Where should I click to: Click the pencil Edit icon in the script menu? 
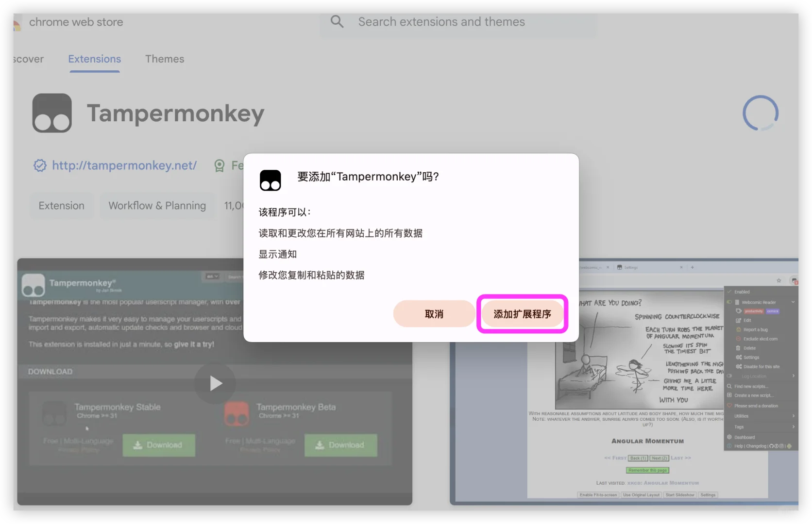pos(739,320)
